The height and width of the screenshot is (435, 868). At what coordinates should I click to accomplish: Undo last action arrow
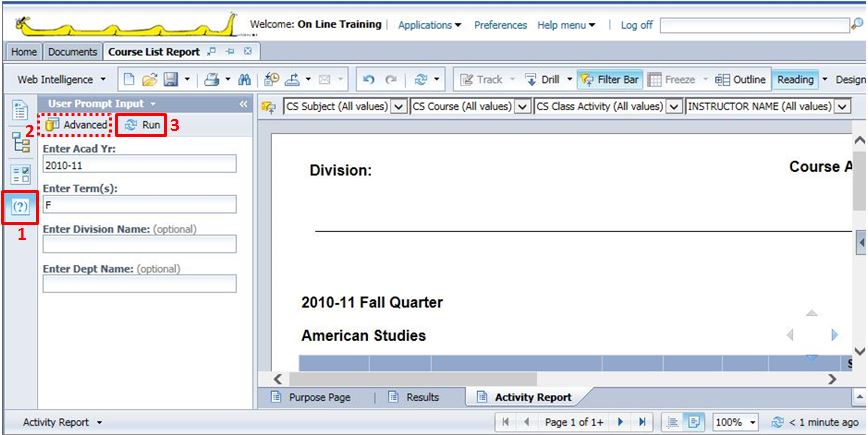click(x=369, y=80)
